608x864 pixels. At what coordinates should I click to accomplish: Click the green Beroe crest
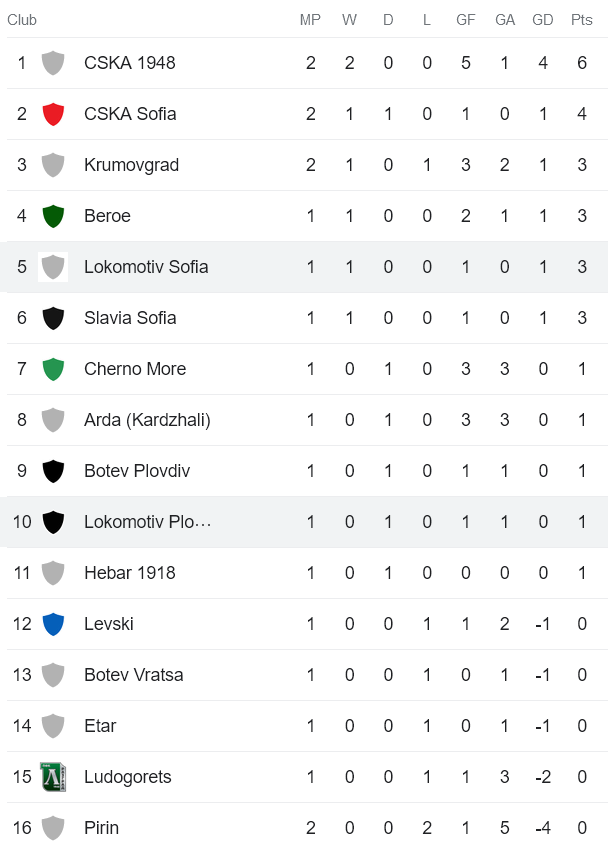click(52, 216)
